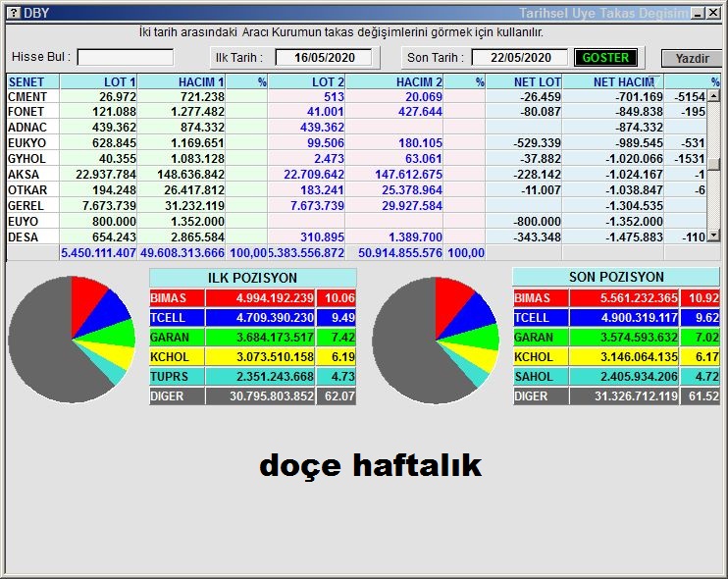Screen dimensions: 728x579
Task: Click KCHOL yellow swatch in ILK POZISYON
Action: coord(177,357)
